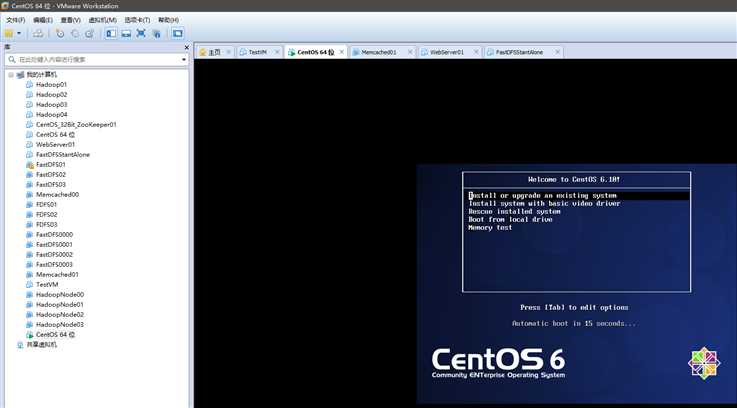Select HadoopNode01 in the library tree
The width and height of the screenshot is (737, 408).
60,305
